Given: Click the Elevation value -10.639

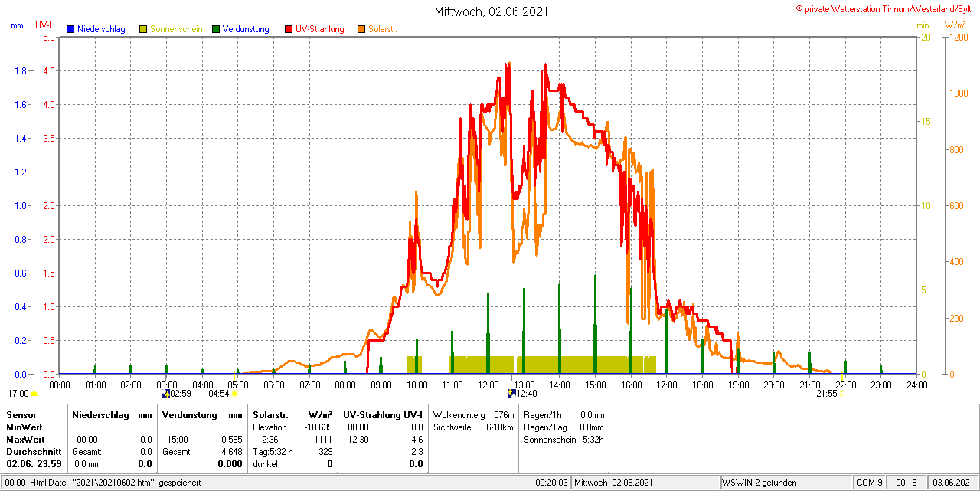Looking at the screenshot, I should pos(318,427).
